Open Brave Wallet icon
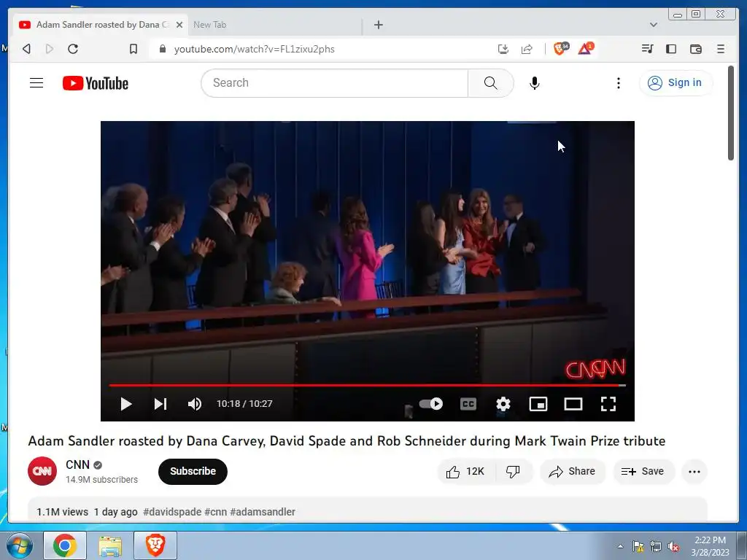This screenshot has width=747, height=560. tap(695, 49)
